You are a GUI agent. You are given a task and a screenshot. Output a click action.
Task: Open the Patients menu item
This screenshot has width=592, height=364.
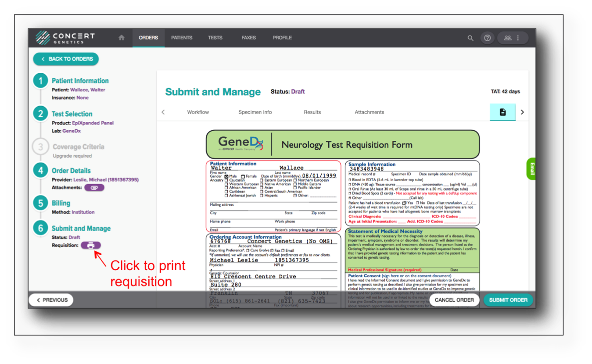(182, 38)
